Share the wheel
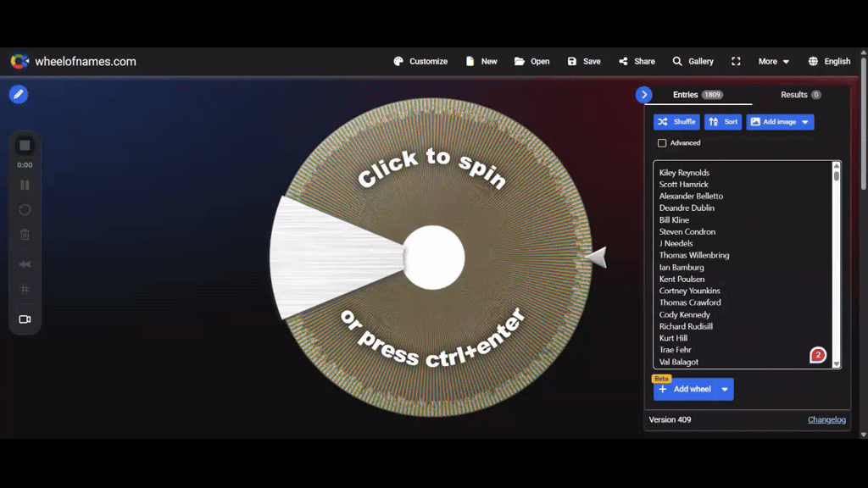868x488 pixels. pyautogui.click(x=637, y=61)
